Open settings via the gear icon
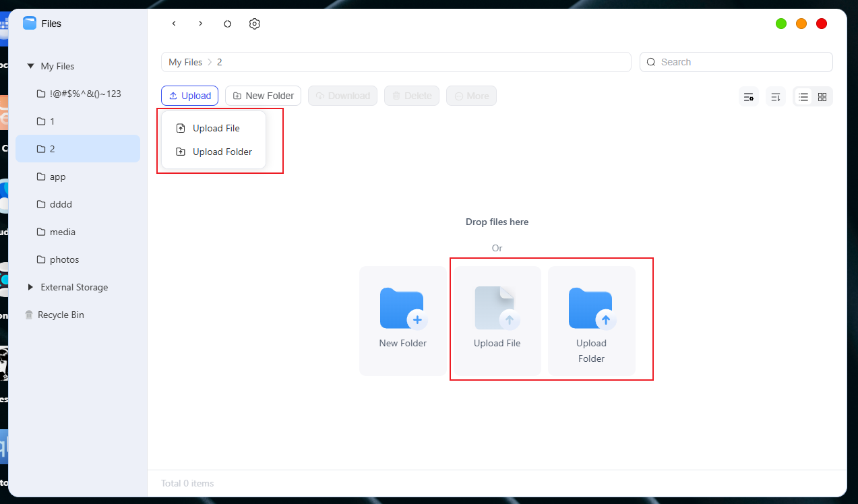This screenshot has width=858, height=504. click(x=254, y=24)
